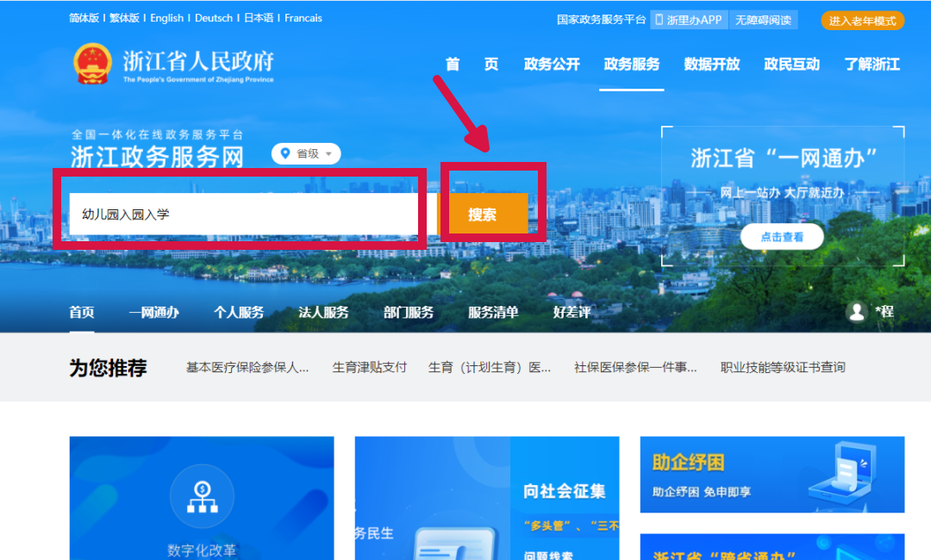Open 政务服务 menu

point(632,64)
